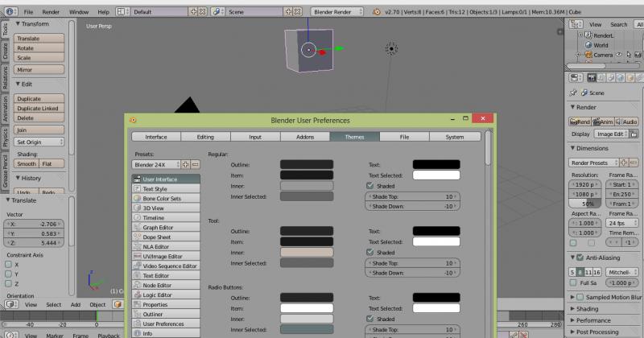644x338 pixels.
Task: Switch to the Addons preferences tab
Action: click(305, 137)
